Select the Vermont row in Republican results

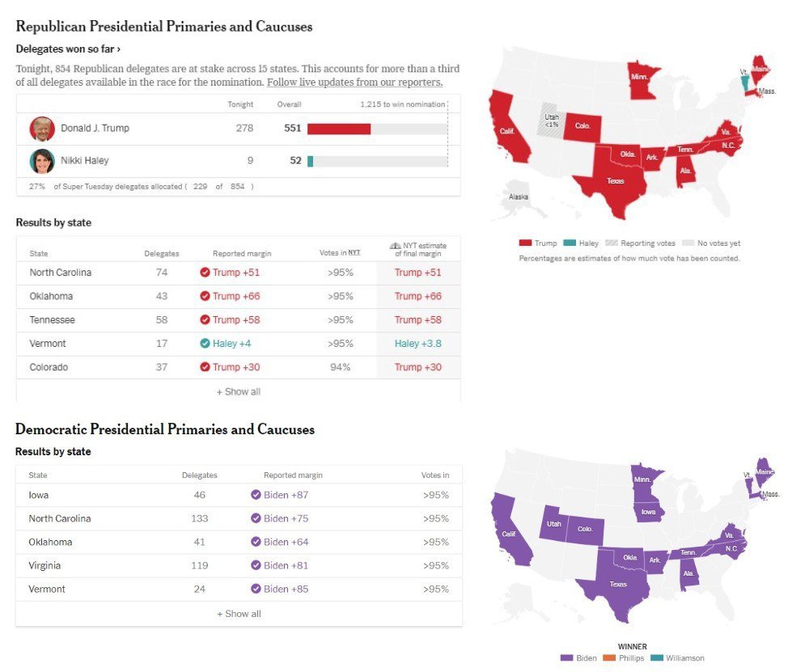click(48, 344)
